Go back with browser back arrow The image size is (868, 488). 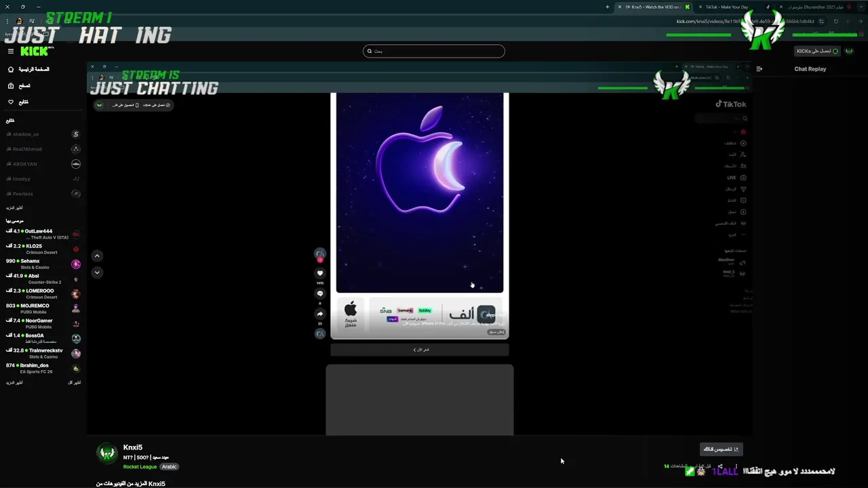tap(860, 21)
